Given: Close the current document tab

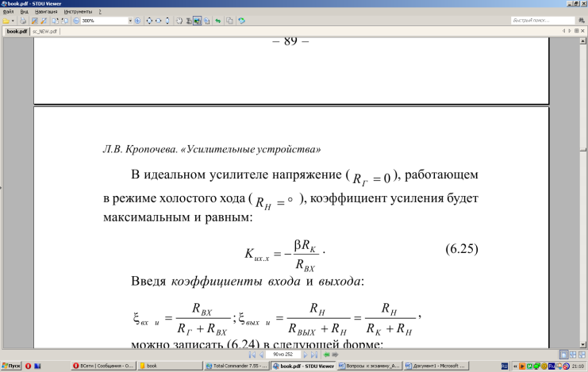Looking at the screenshot, I should click(582, 31).
